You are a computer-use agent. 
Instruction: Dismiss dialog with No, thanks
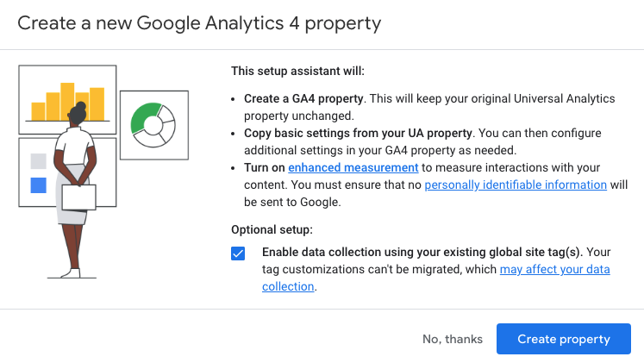(453, 339)
